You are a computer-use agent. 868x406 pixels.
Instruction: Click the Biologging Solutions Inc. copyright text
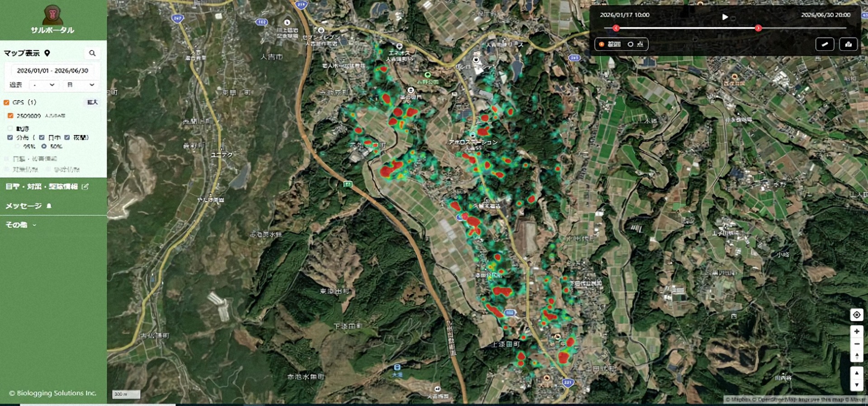(x=53, y=393)
